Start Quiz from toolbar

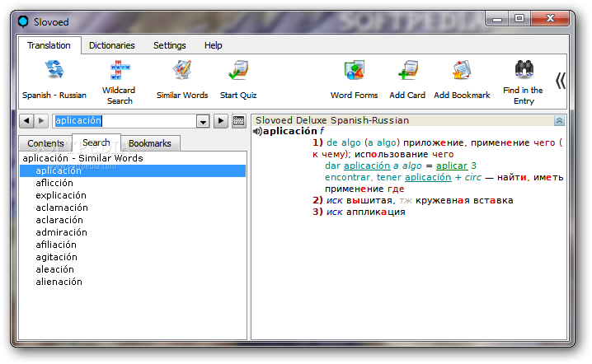[238, 79]
